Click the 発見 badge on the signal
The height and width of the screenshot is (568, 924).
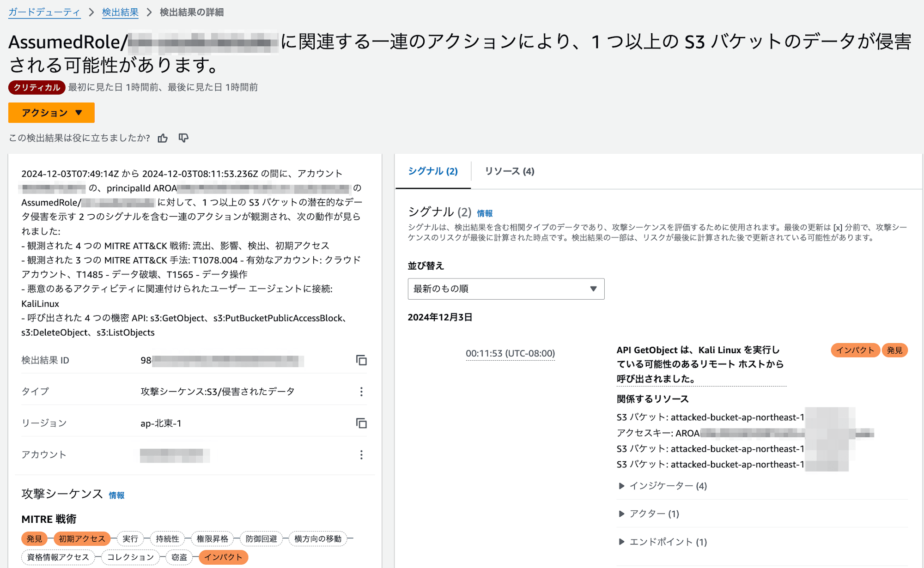(x=895, y=350)
